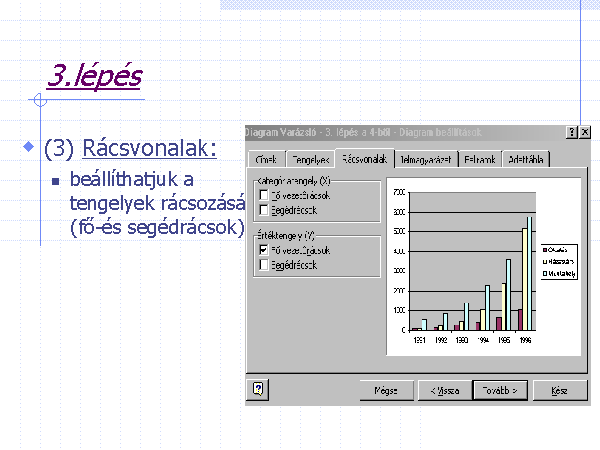Screen dimensions: 600x450
Task: Switch to the Címek tab
Action: [267, 159]
